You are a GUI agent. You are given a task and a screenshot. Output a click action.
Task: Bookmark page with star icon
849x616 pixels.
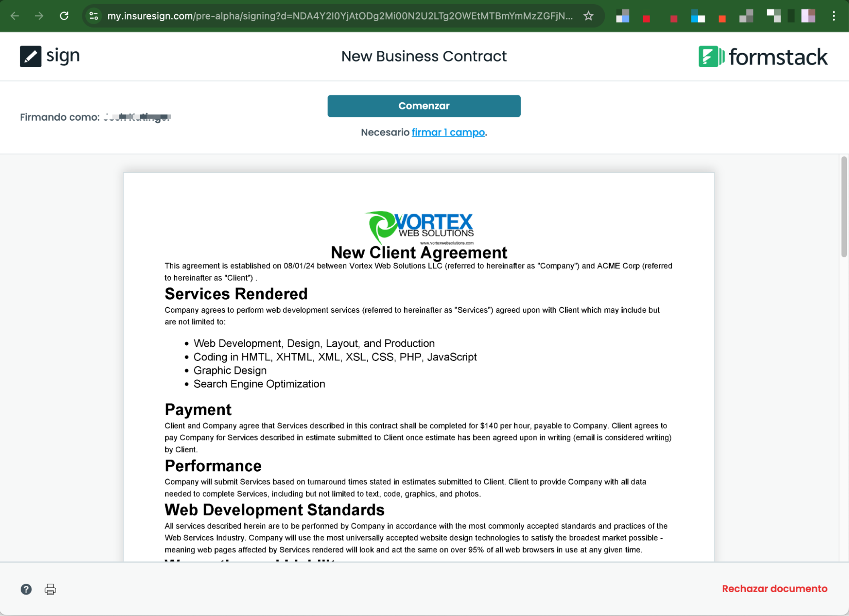point(588,16)
